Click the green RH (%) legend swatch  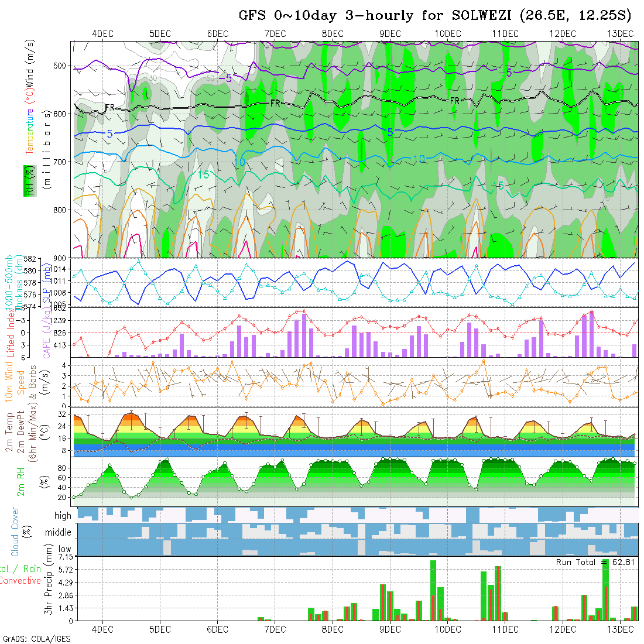click(30, 181)
